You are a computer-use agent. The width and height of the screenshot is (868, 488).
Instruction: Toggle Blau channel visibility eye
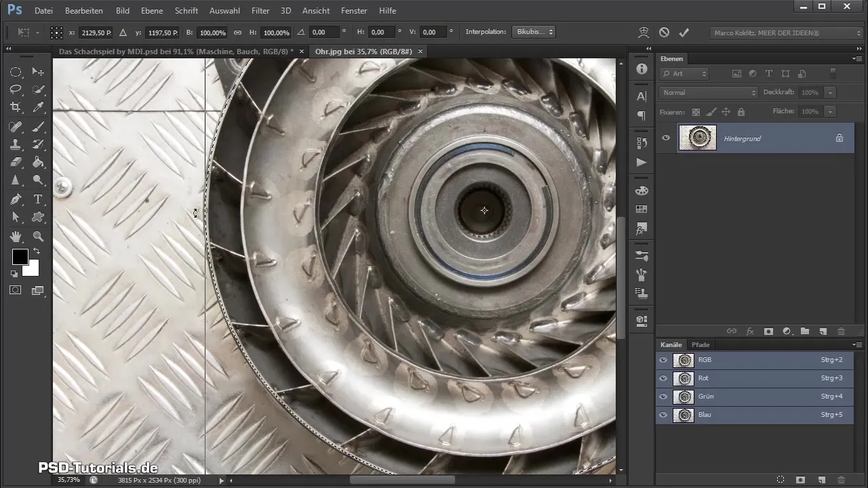tap(663, 415)
